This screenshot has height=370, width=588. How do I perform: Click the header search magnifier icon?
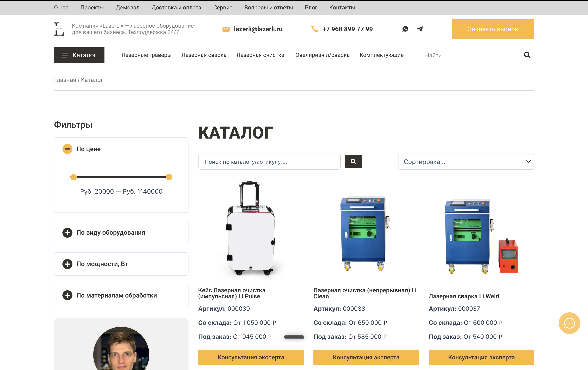pyautogui.click(x=527, y=55)
